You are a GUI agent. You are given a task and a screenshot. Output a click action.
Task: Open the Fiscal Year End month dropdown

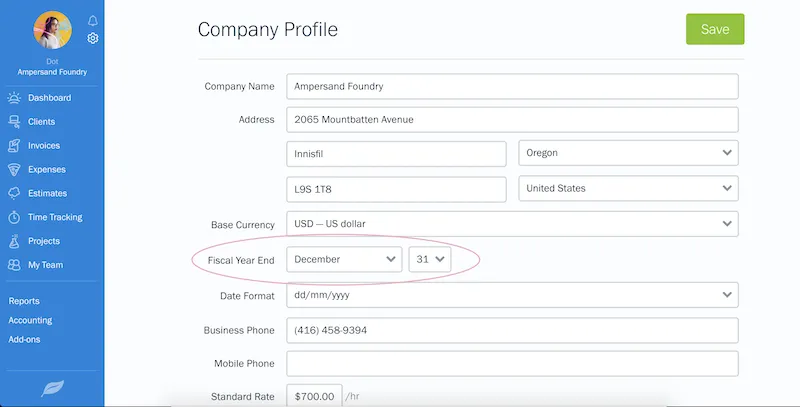(344, 259)
